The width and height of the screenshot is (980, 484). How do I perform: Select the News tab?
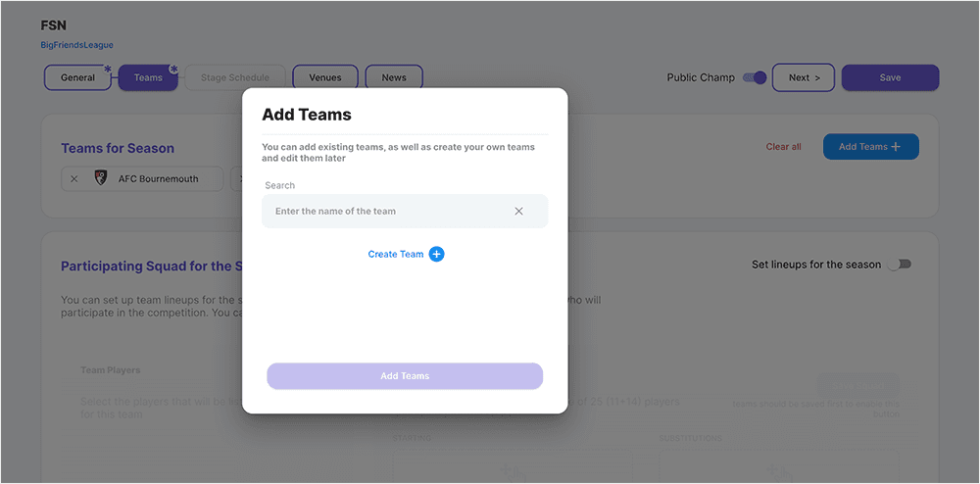tap(394, 77)
